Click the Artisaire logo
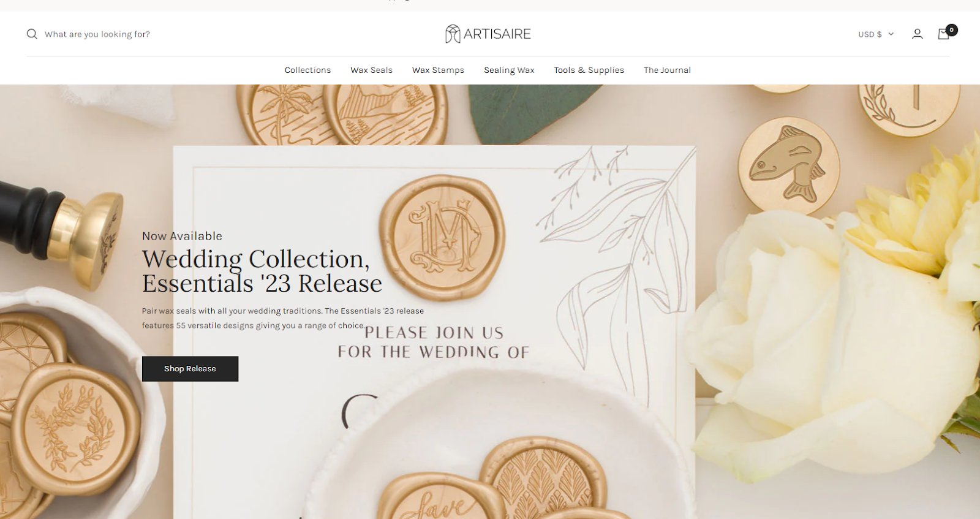980x519 pixels. click(488, 34)
